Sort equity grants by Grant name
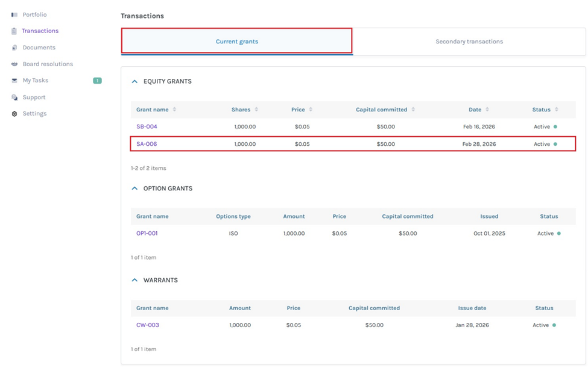588x368 pixels. (x=174, y=110)
